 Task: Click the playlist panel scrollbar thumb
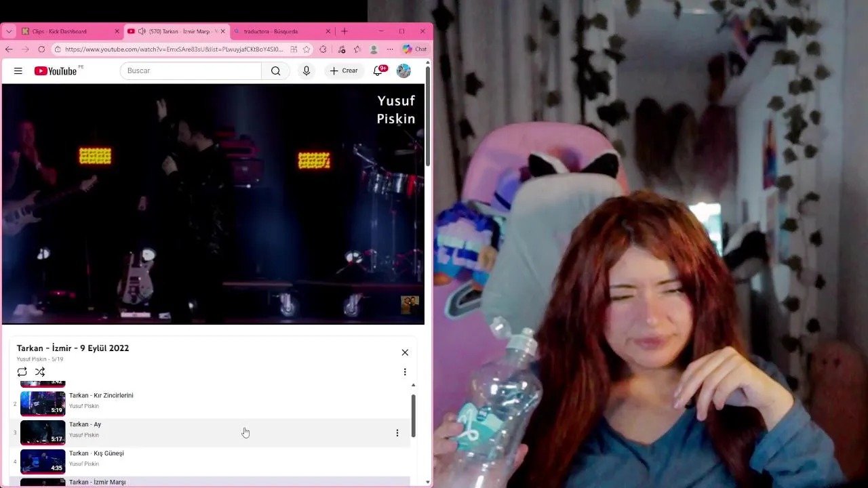[x=414, y=415]
